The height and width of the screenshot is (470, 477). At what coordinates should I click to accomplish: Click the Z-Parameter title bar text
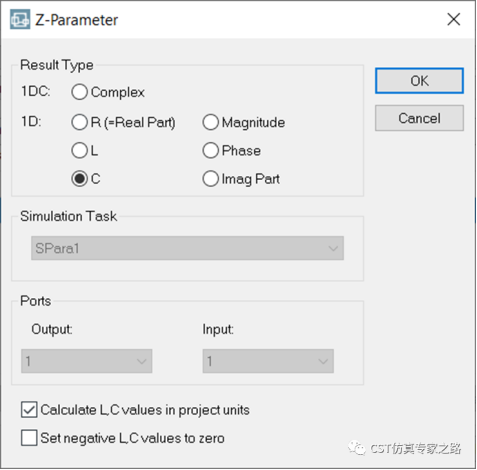point(77,20)
